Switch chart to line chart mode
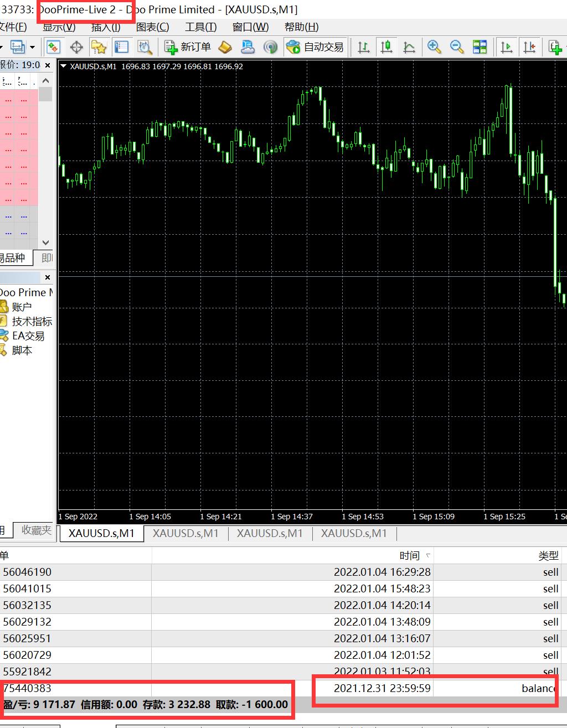The height and width of the screenshot is (728, 567). 409,47
